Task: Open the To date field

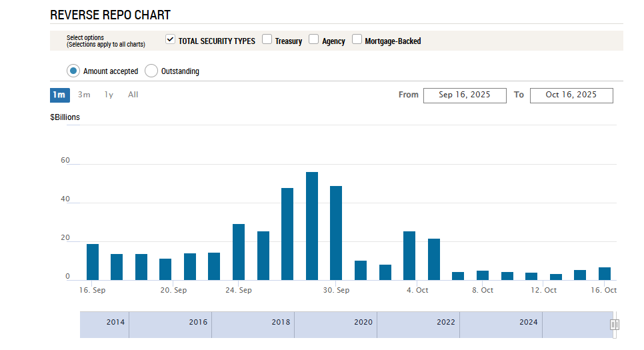Action: click(x=571, y=95)
